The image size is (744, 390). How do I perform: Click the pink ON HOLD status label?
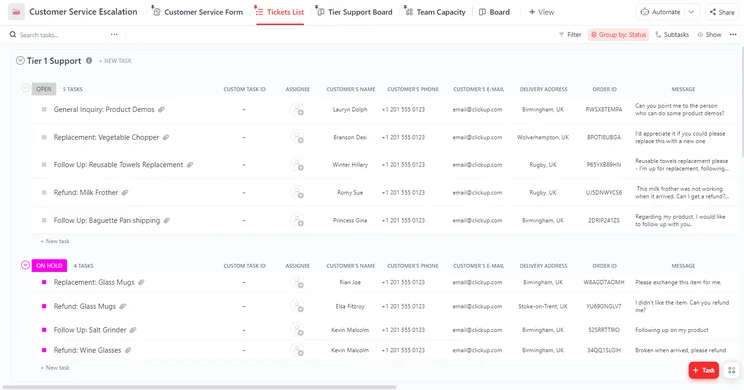[x=49, y=266]
